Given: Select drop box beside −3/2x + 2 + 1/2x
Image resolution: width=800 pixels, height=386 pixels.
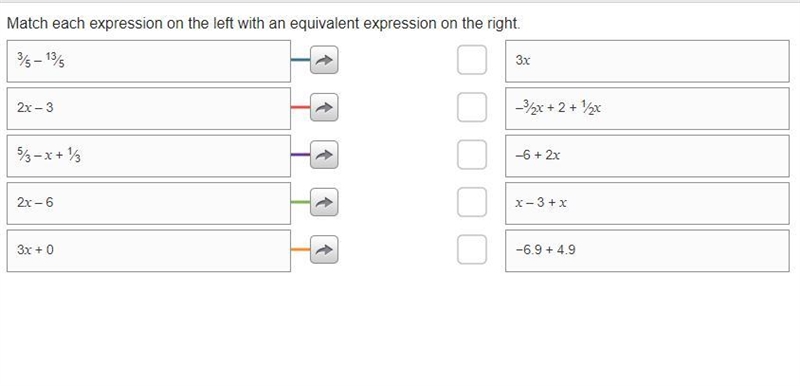Looking at the screenshot, I should 472,108.
